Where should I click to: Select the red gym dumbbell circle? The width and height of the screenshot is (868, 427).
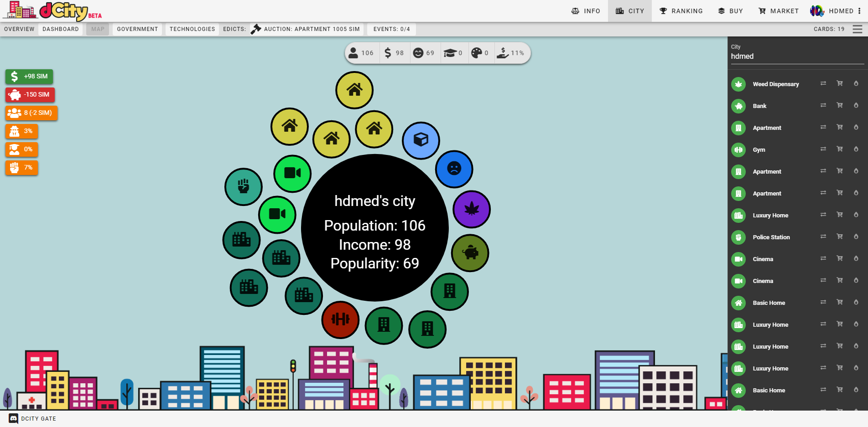(x=340, y=319)
